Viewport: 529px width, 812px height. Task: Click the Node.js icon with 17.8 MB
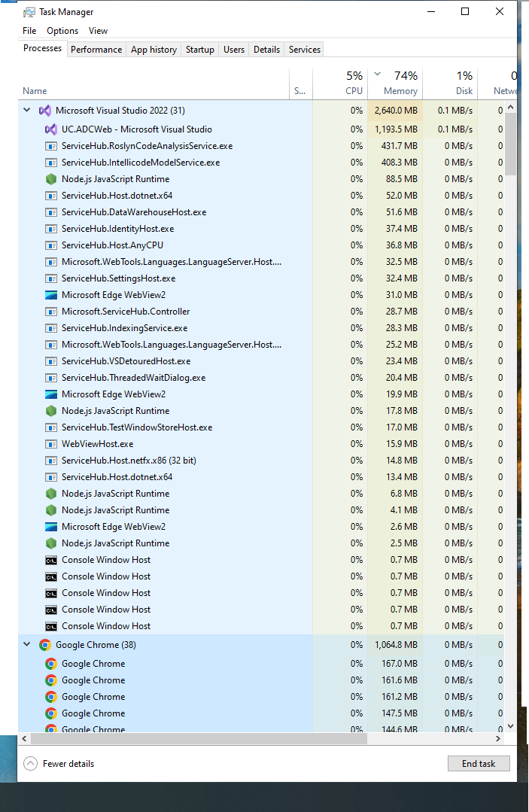tap(50, 411)
